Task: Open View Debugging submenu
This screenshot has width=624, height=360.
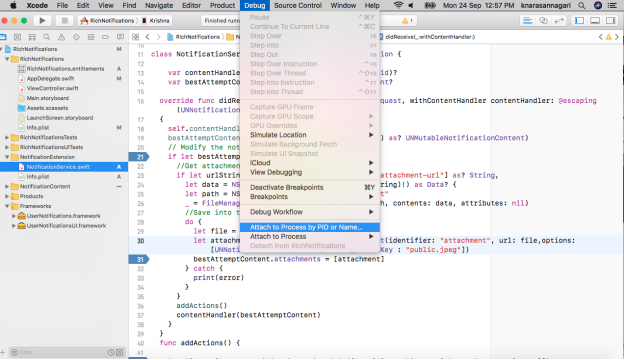Action: coord(310,172)
